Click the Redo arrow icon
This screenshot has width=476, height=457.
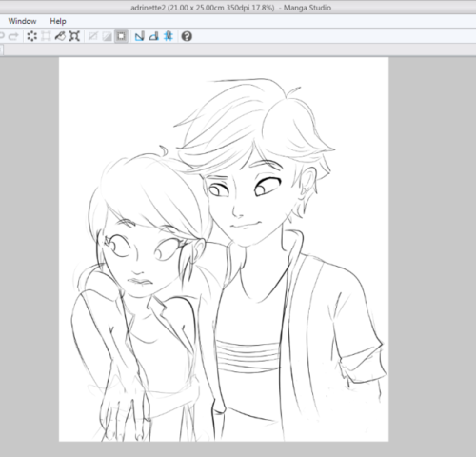tap(13, 36)
